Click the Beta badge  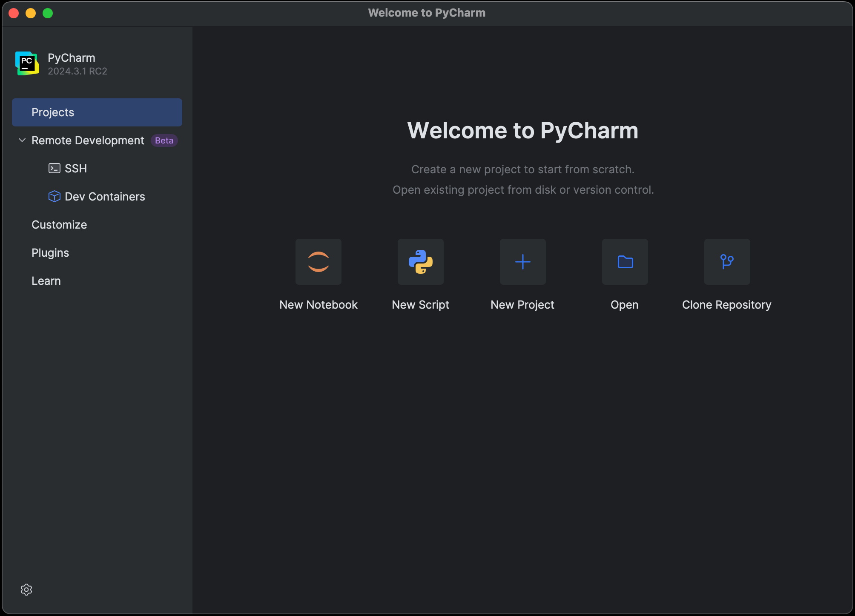click(164, 140)
